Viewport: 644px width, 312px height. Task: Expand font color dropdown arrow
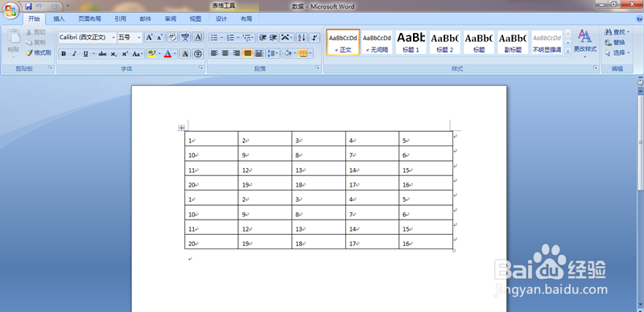pyautogui.click(x=175, y=54)
